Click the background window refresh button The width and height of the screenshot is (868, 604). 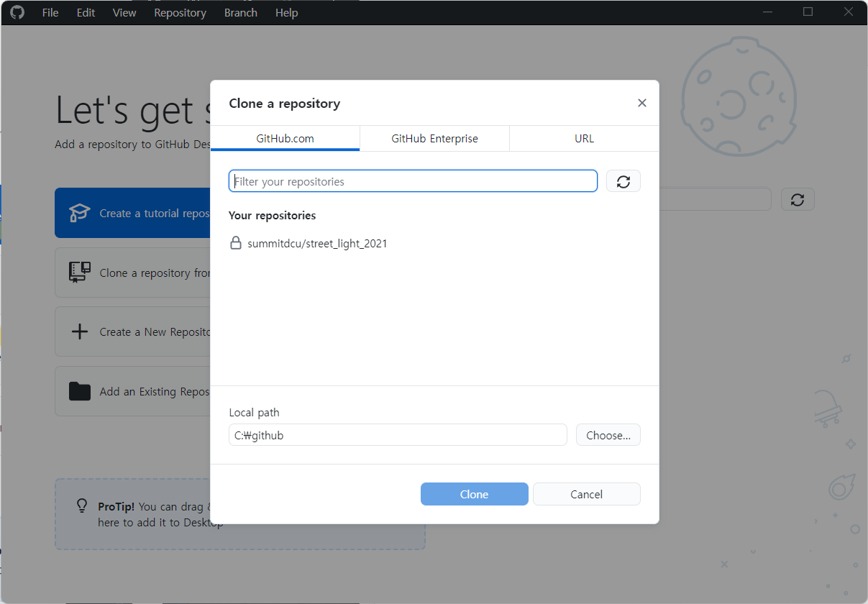tap(798, 199)
